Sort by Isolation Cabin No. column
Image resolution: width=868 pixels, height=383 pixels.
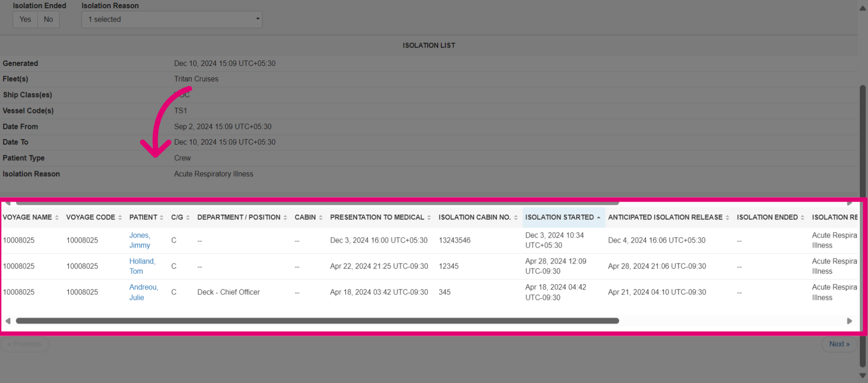pos(478,217)
